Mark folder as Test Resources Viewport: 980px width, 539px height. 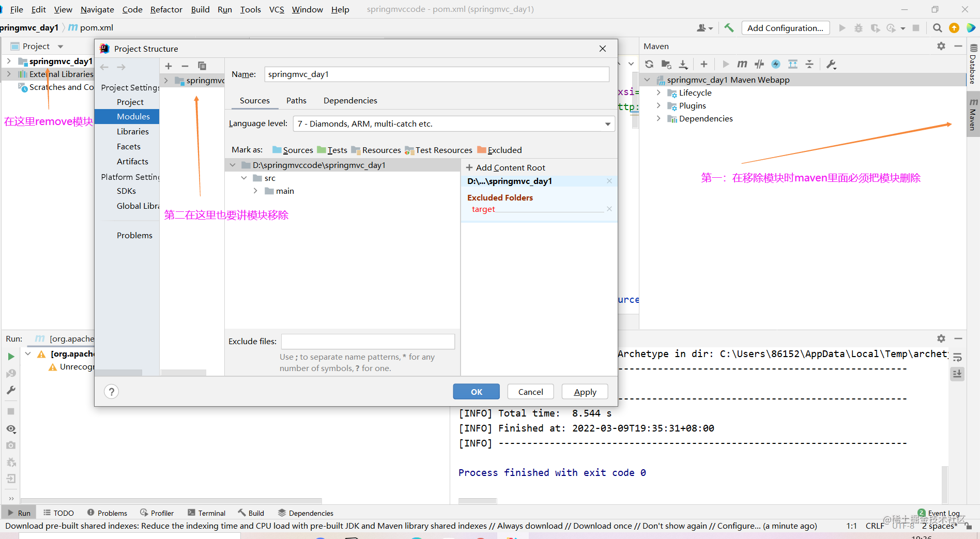coord(439,150)
